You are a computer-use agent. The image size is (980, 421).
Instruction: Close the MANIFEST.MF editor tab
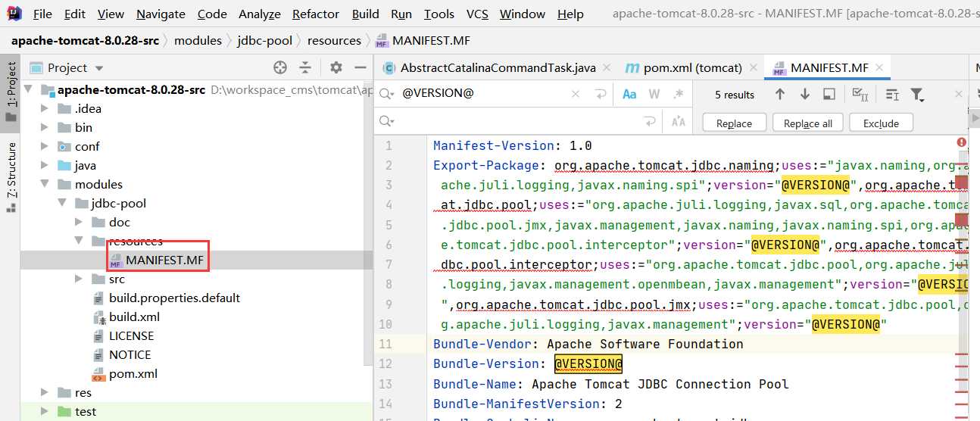click(x=881, y=68)
